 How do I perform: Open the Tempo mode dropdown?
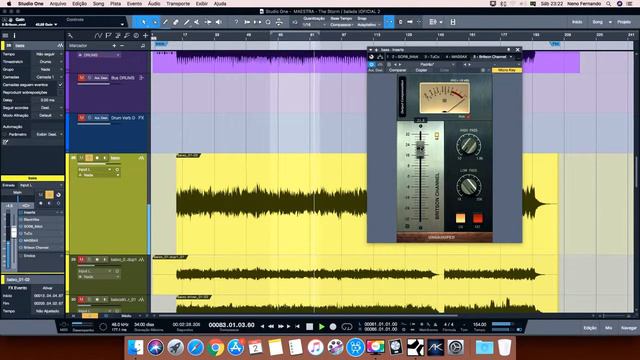pyautogui.click(x=48, y=54)
